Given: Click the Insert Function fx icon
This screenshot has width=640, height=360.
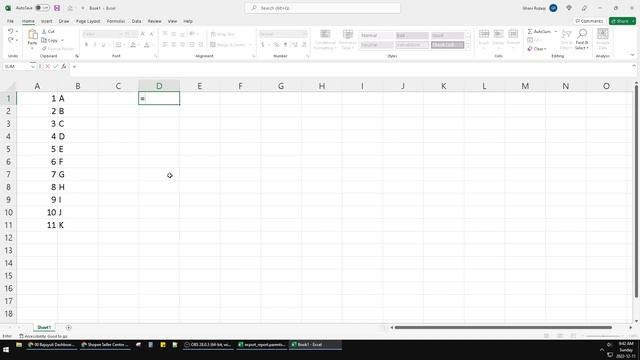Looking at the screenshot, I should [x=64, y=66].
